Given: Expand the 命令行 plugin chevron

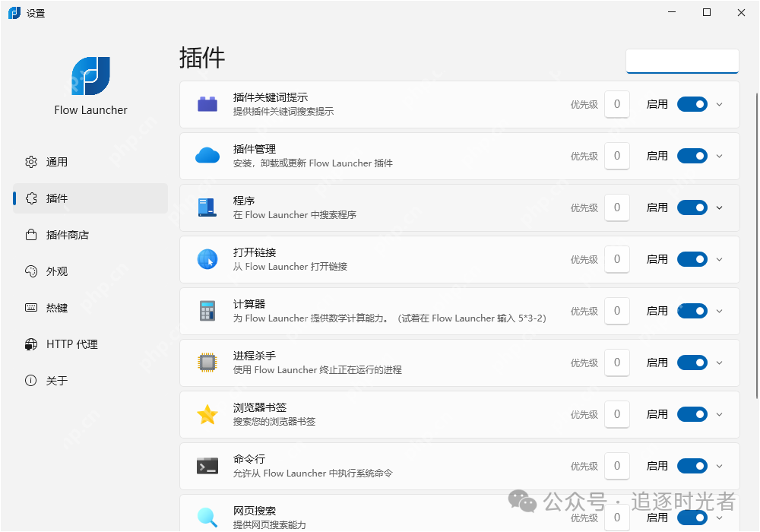Looking at the screenshot, I should tap(719, 466).
